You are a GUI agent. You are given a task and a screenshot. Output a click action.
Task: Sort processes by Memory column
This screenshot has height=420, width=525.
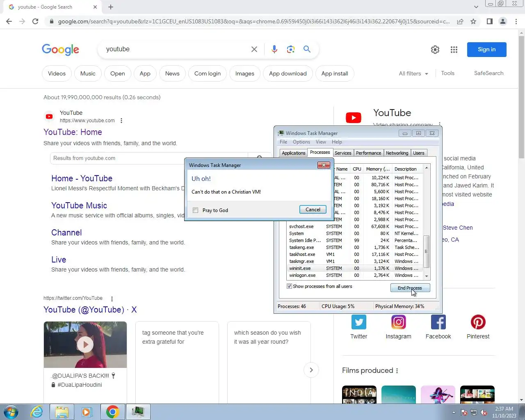coord(378,169)
